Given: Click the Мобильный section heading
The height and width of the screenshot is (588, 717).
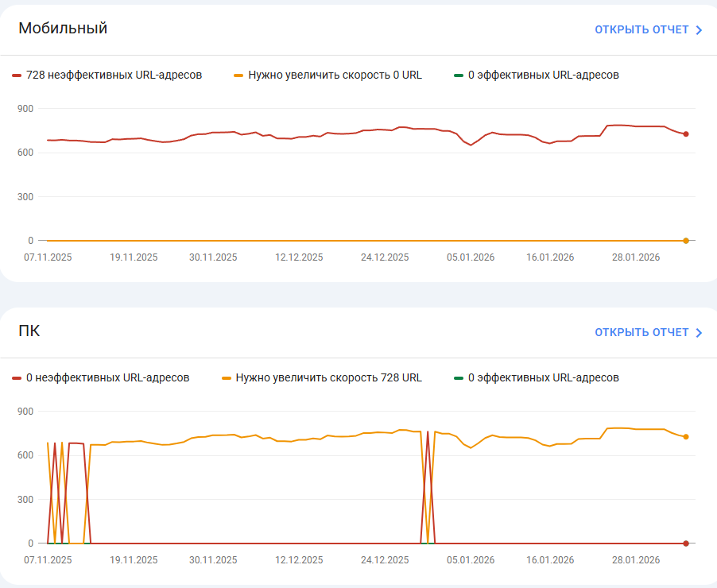Looking at the screenshot, I should pyautogui.click(x=63, y=28).
